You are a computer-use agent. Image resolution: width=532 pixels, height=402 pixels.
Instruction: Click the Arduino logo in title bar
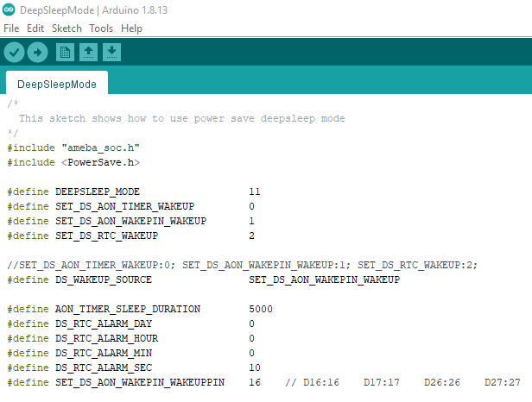[9, 9]
